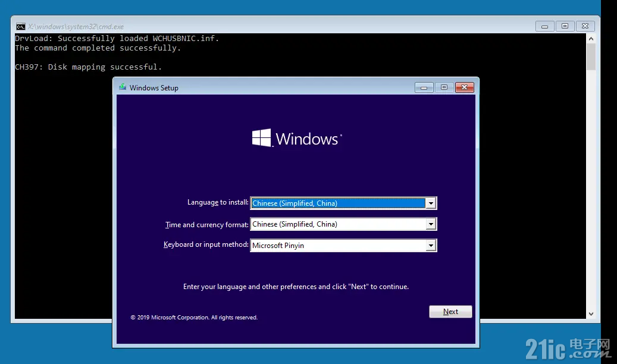Click the cmd.exe path in title bar

tap(76, 27)
